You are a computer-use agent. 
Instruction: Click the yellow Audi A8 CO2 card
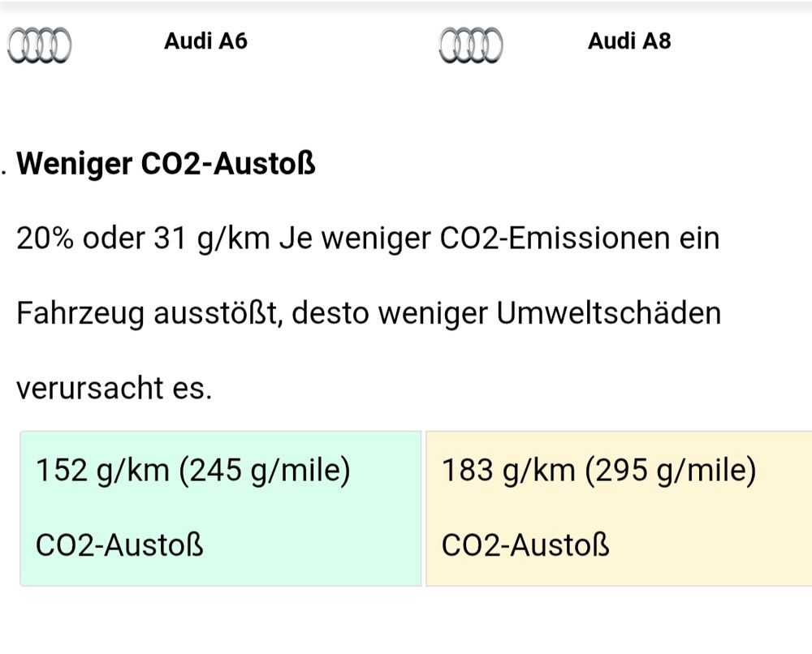pos(619,509)
